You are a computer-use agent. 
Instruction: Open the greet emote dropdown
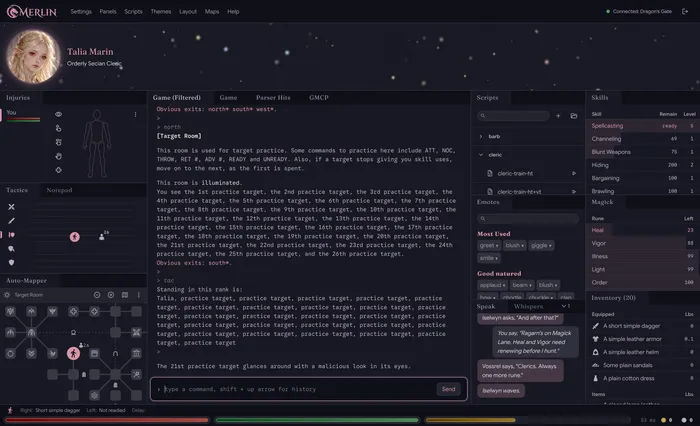point(489,246)
